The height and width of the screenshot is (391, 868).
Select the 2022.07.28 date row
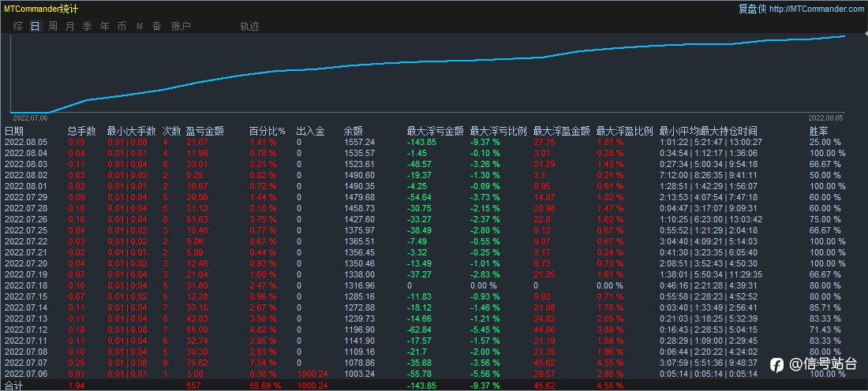coord(434,208)
